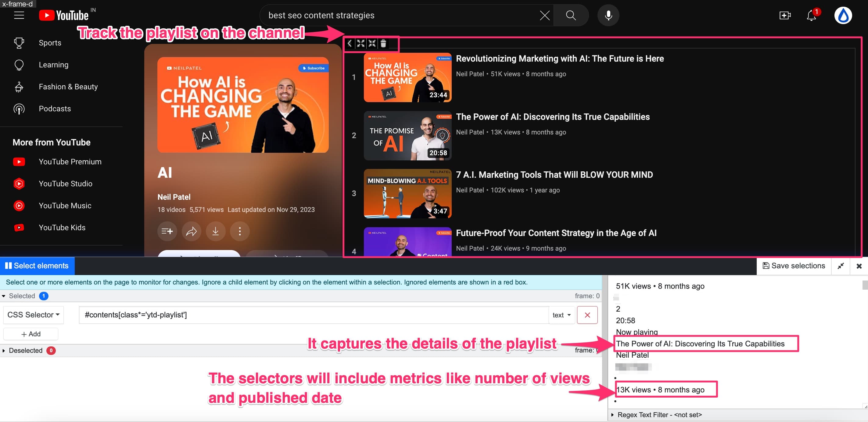
Task: Click the How AI is Changing the Game thumbnail
Action: click(407, 77)
